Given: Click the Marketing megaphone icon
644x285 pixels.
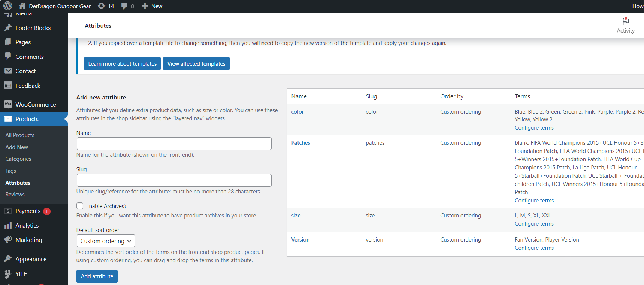Looking at the screenshot, I should (x=8, y=240).
